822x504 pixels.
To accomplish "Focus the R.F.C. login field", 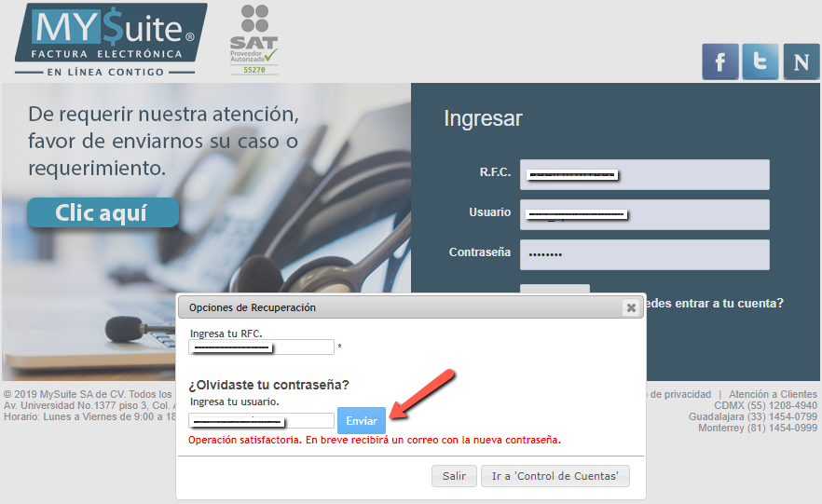I will point(645,174).
